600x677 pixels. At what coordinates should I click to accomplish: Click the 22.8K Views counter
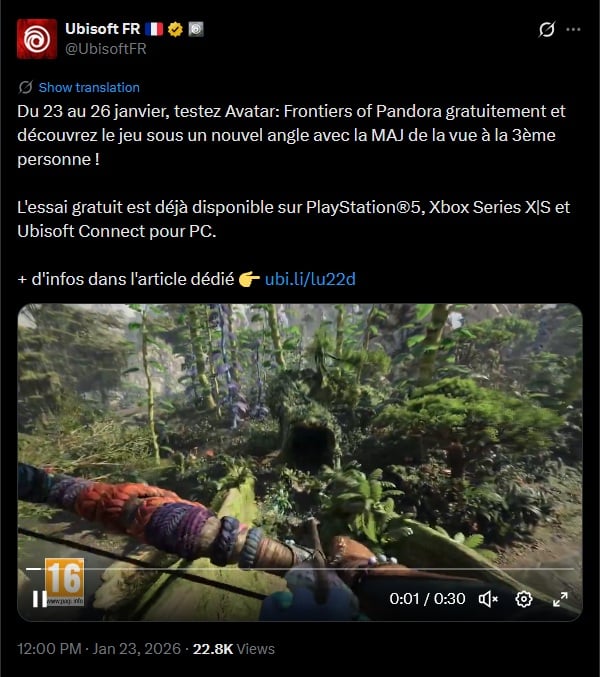tap(234, 649)
